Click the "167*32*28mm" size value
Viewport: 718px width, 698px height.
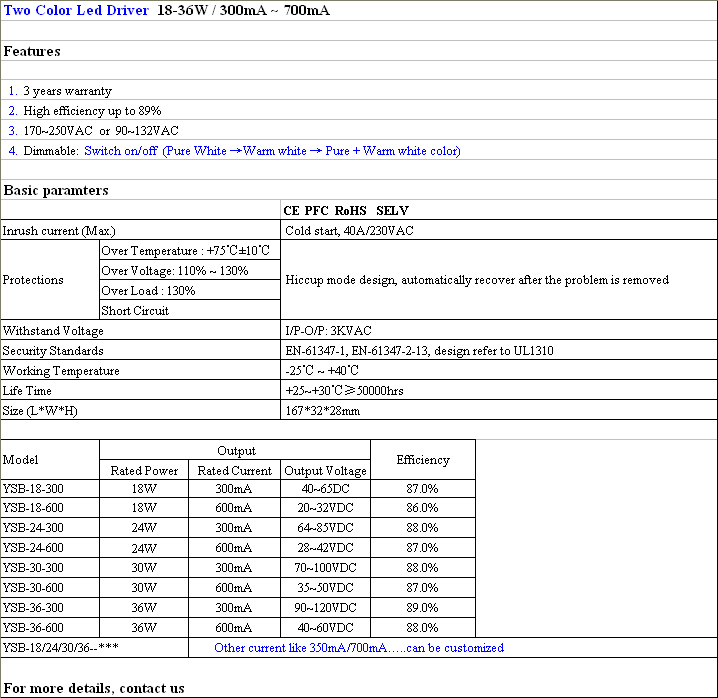pos(322,411)
